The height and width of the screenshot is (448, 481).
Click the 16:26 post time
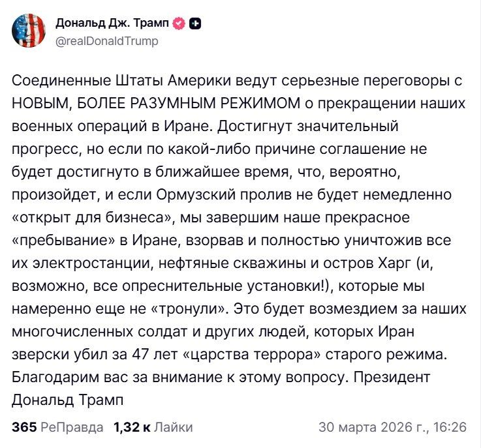(452, 428)
